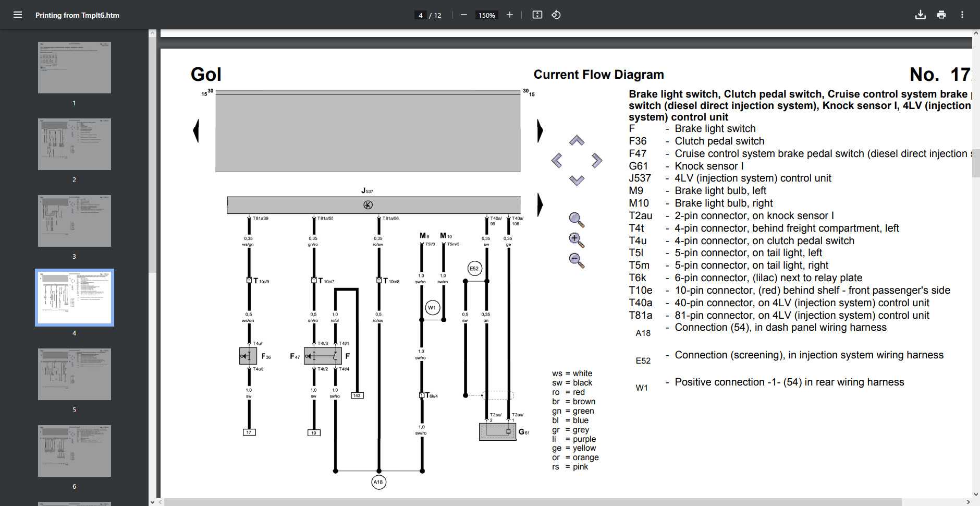Print the document
The image size is (980, 506).
(941, 15)
